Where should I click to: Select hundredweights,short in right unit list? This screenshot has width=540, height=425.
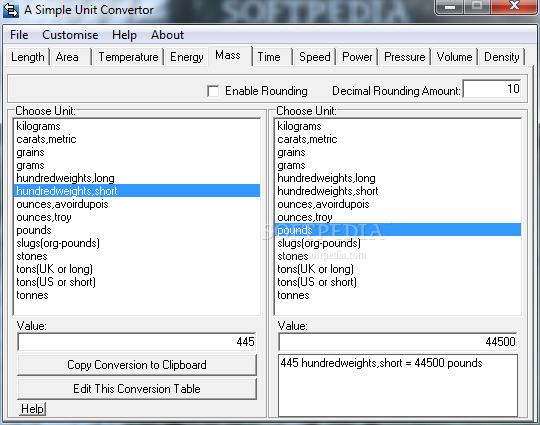[398, 191]
